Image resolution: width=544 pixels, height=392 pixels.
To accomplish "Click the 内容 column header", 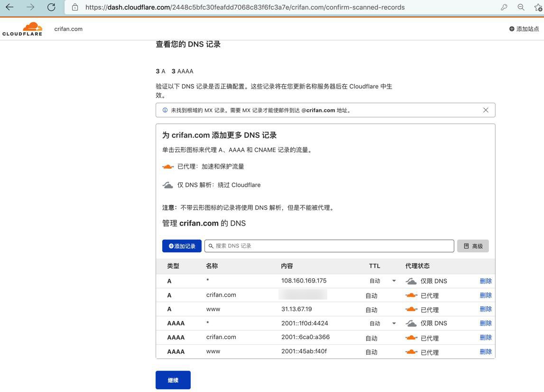I will tap(287, 266).
